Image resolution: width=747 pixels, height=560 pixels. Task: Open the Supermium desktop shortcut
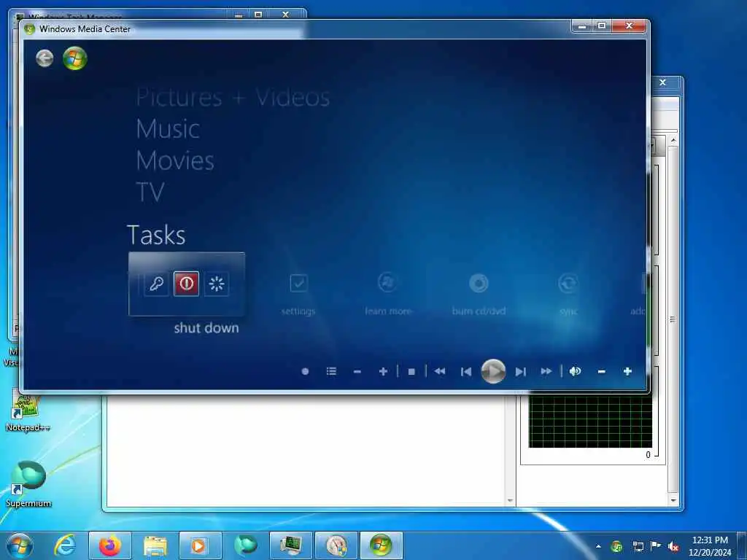28,483
